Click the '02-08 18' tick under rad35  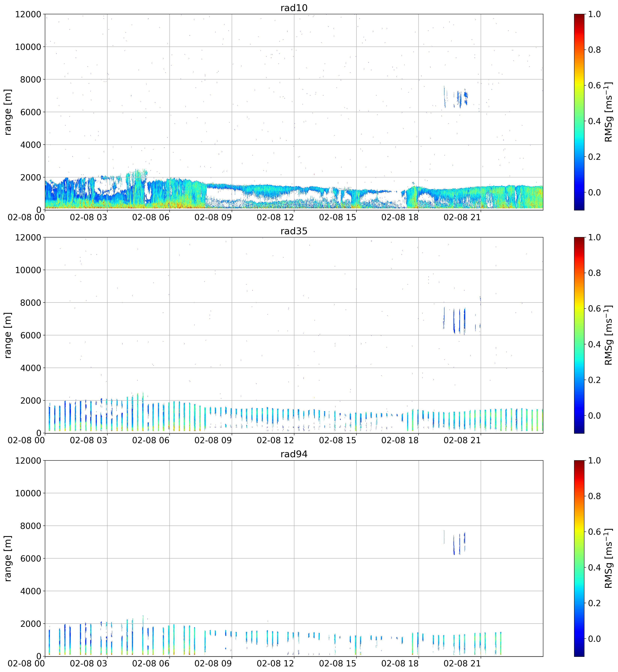click(400, 440)
